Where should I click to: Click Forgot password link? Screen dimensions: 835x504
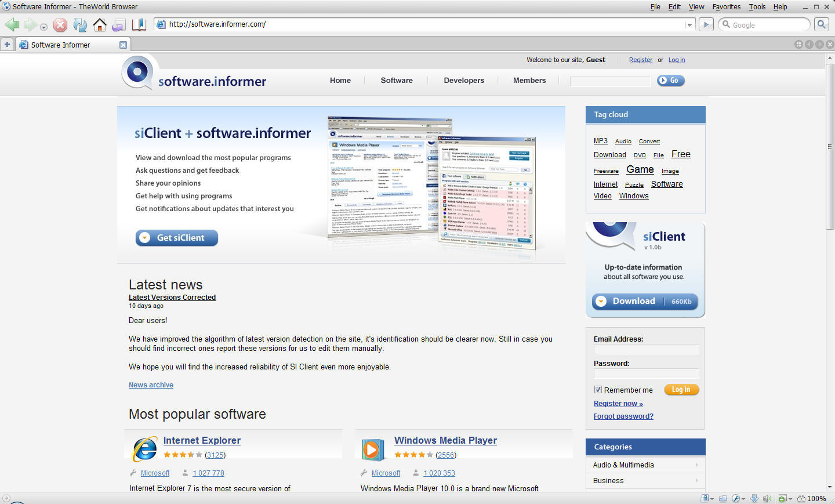pyautogui.click(x=623, y=416)
